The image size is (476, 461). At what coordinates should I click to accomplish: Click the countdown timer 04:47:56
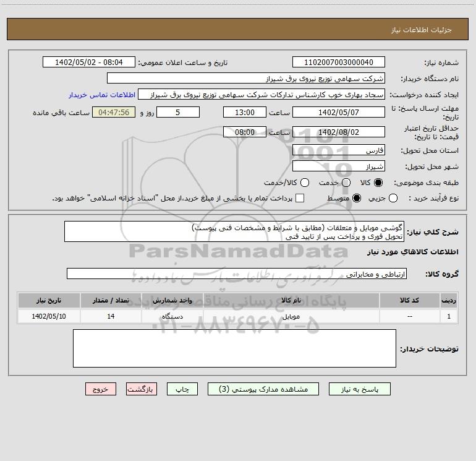114,112
